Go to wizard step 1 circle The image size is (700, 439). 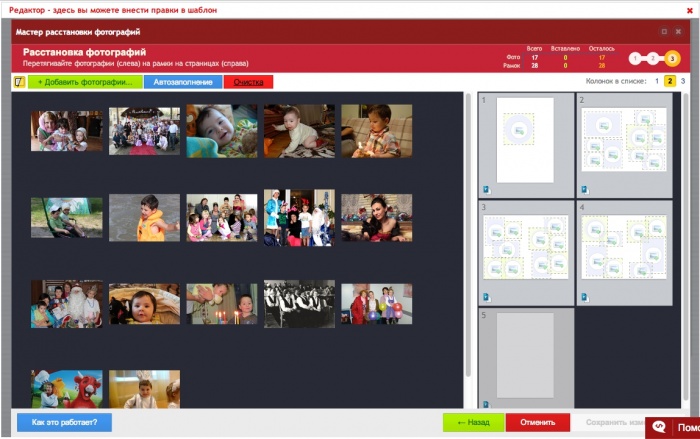pos(635,59)
